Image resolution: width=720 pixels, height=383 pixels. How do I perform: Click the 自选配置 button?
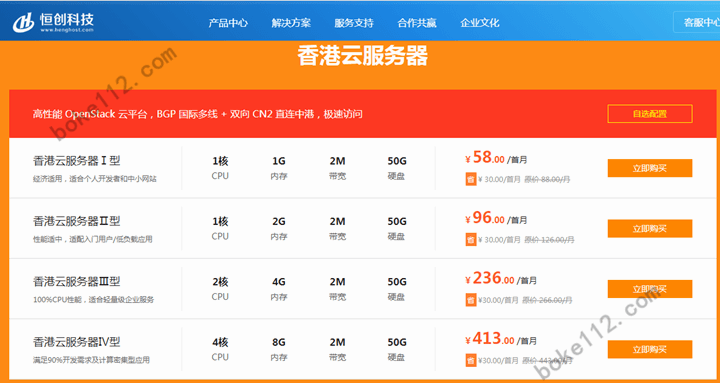[650, 114]
